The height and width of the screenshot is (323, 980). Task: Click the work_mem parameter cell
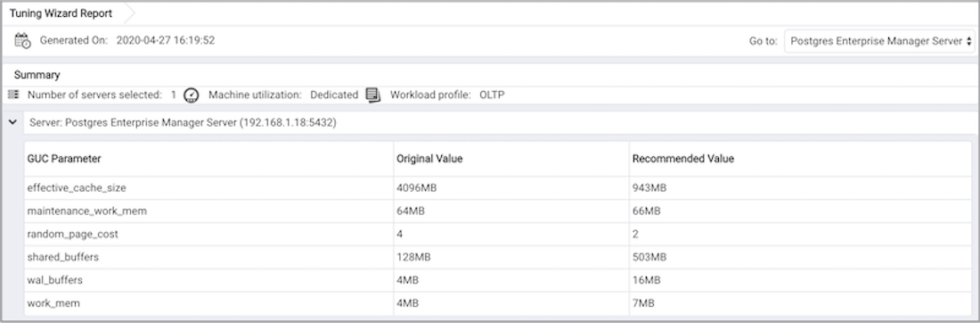(x=208, y=303)
